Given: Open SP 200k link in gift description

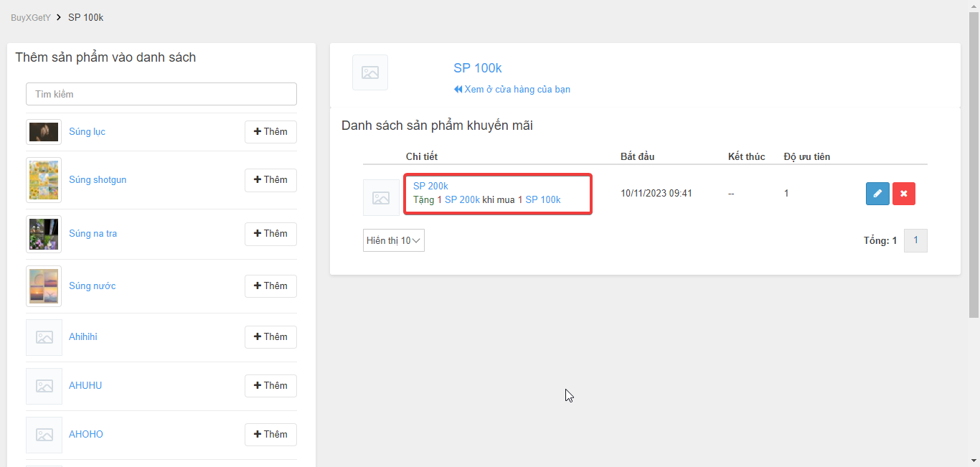Looking at the screenshot, I should (462, 200).
